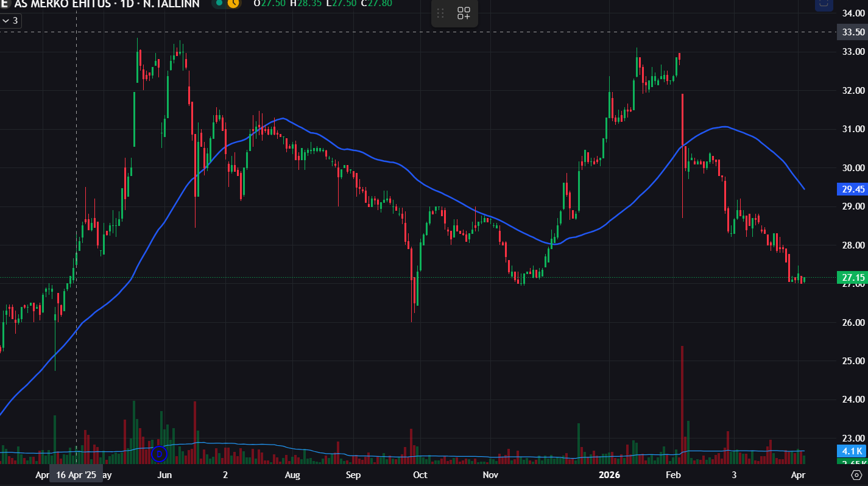Click the 28.00 price scale label

click(x=853, y=245)
